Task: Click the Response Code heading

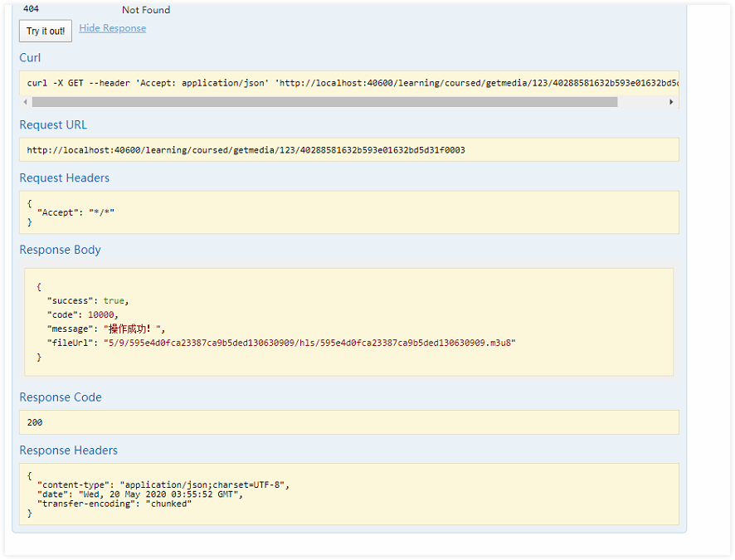Action: tap(61, 397)
